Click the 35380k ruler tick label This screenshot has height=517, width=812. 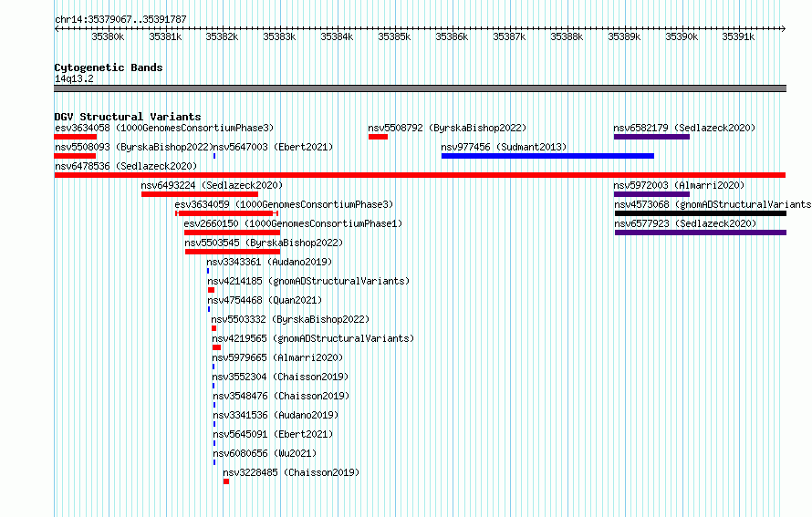pyautogui.click(x=108, y=36)
